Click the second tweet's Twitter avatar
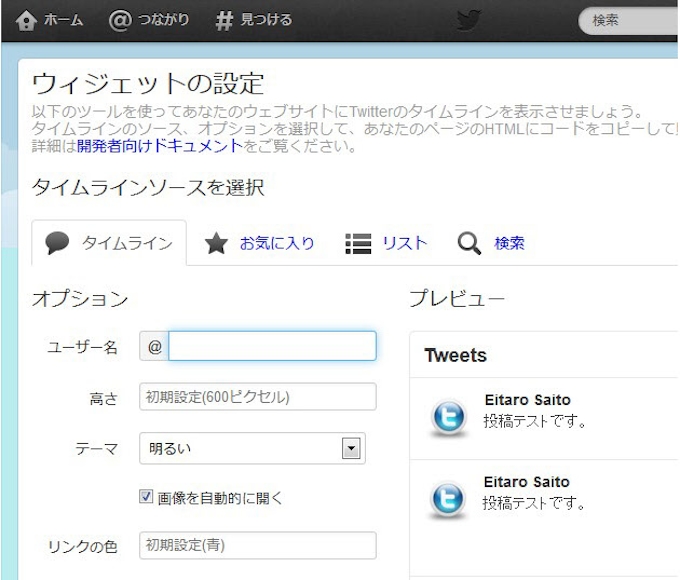Viewport: 680px width, 580px height. [448, 499]
